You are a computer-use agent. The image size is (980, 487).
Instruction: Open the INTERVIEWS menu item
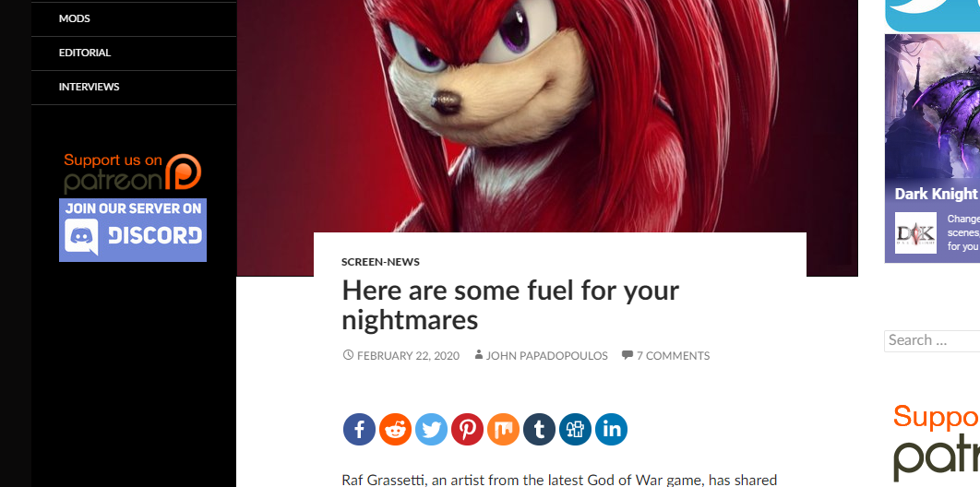[89, 87]
